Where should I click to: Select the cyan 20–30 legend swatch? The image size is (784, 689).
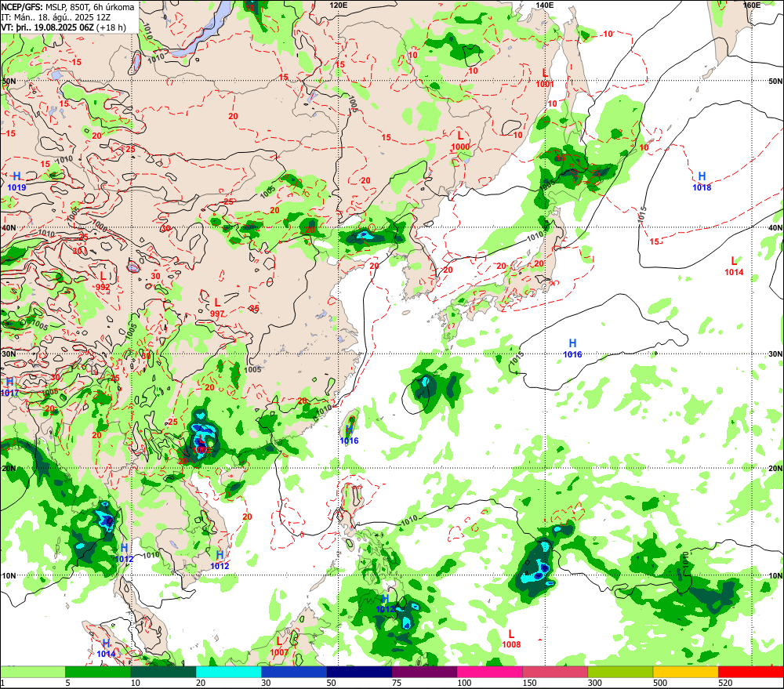[x=228, y=672]
